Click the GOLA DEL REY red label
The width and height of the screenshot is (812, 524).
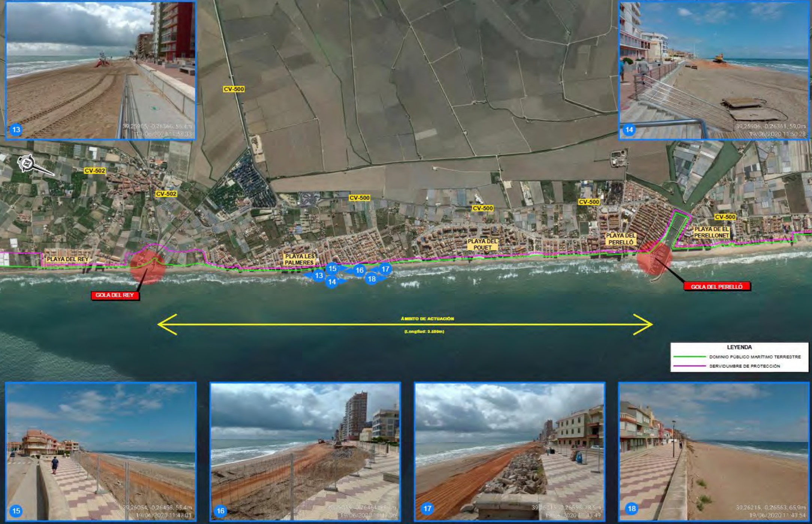coord(115,295)
